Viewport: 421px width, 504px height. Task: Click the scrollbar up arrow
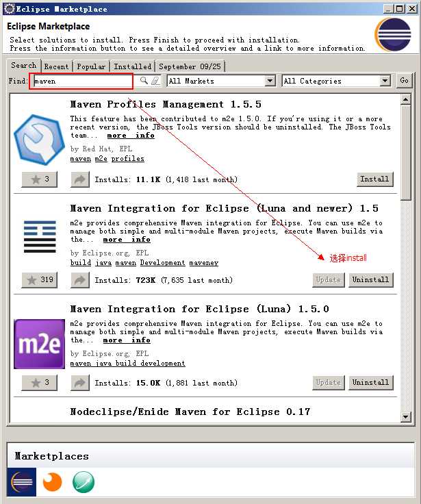(405, 100)
